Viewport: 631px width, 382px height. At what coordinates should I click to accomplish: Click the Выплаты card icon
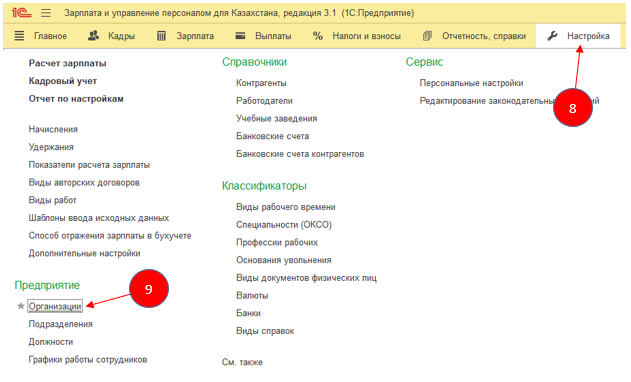(240, 35)
